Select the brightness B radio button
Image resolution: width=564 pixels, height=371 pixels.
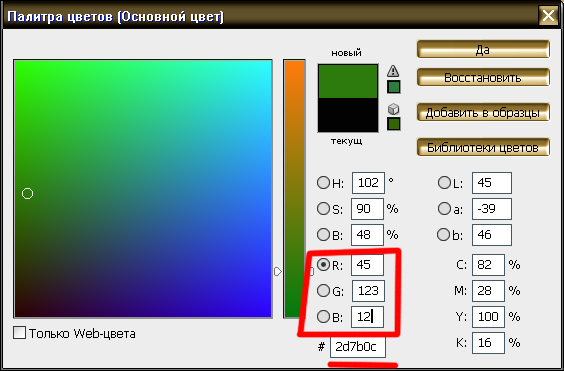[x=323, y=234]
